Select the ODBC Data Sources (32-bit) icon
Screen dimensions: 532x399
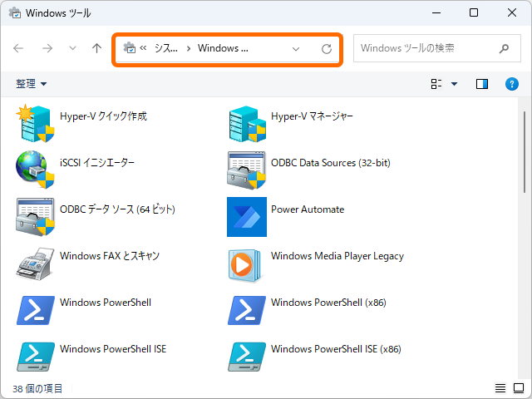247,170
